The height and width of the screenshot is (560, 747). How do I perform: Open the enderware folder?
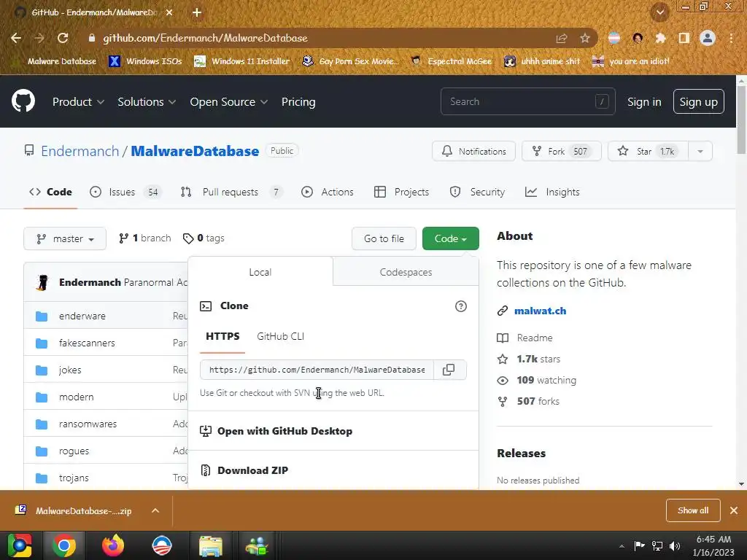coord(82,316)
